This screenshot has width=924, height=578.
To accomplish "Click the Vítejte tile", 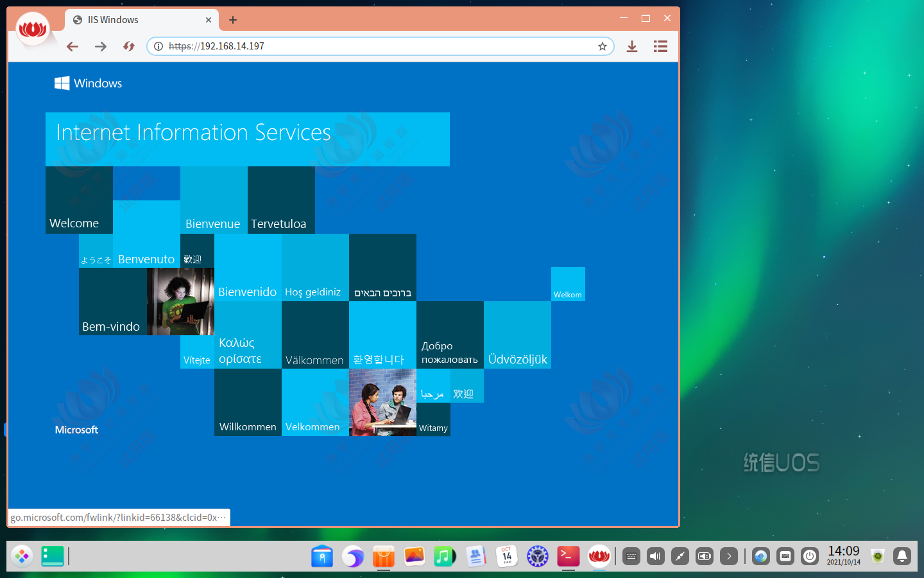I will 197,352.
